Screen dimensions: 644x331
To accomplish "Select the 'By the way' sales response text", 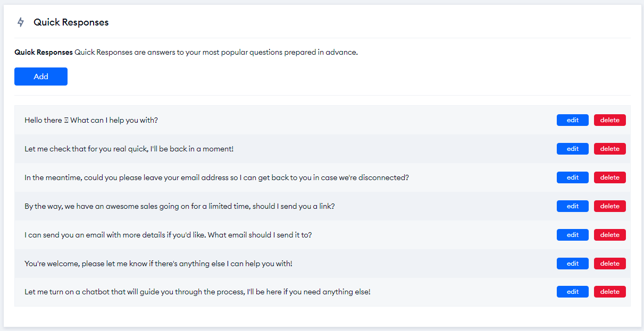I will [179, 206].
